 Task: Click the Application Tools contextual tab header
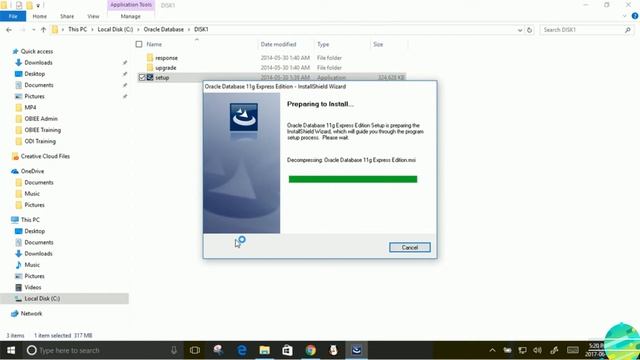click(x=131, y=5)
